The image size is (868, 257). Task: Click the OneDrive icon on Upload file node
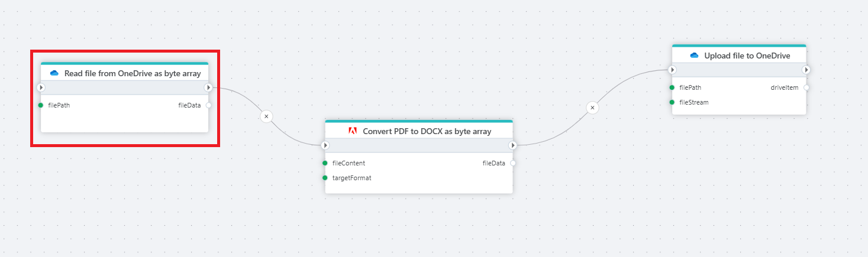tap(694, 56)
